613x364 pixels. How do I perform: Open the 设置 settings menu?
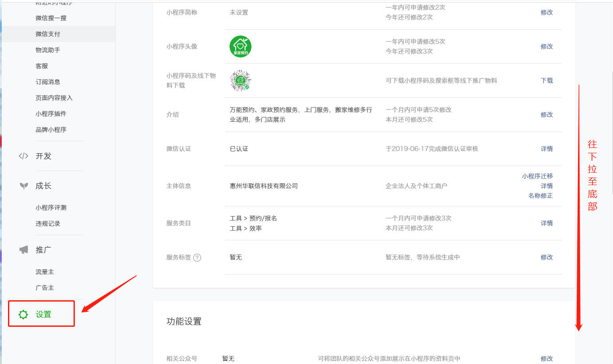(x=43, y=314)
